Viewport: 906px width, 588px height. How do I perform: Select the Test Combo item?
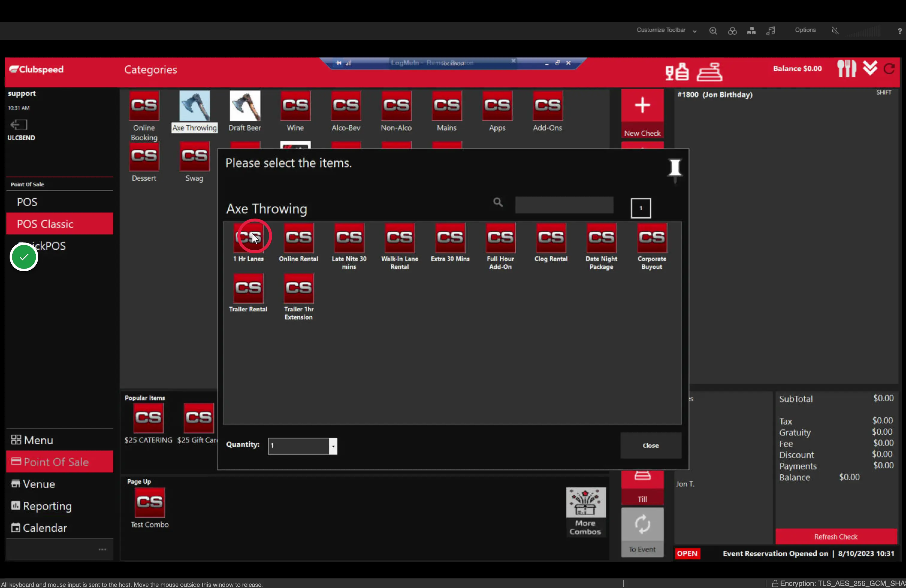point(150,508)
